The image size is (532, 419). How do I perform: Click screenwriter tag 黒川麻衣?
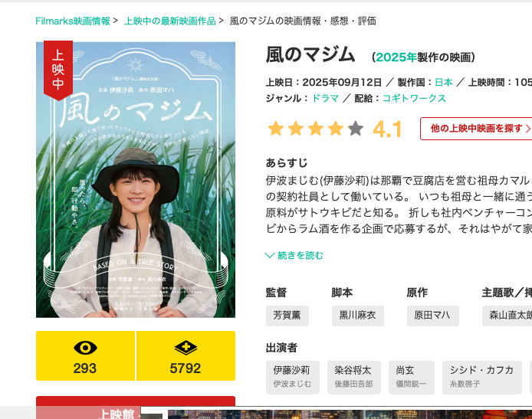point(358,316)
